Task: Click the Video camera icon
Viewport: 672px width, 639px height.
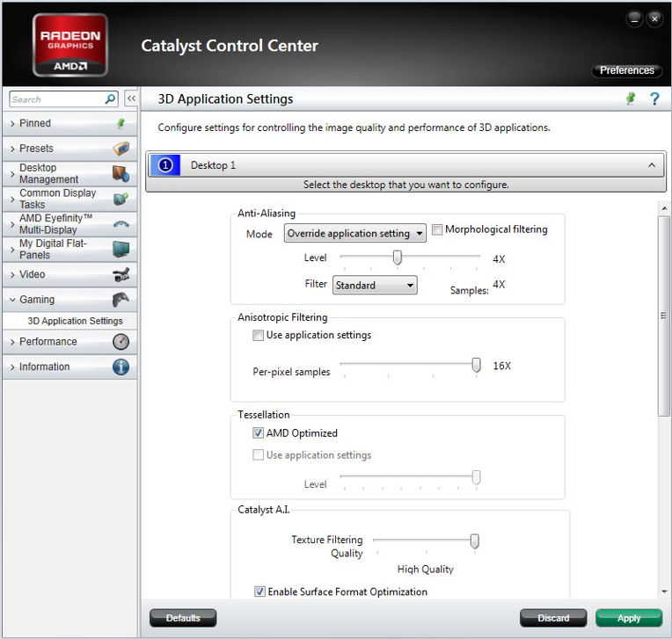Action: coord(121,274)
